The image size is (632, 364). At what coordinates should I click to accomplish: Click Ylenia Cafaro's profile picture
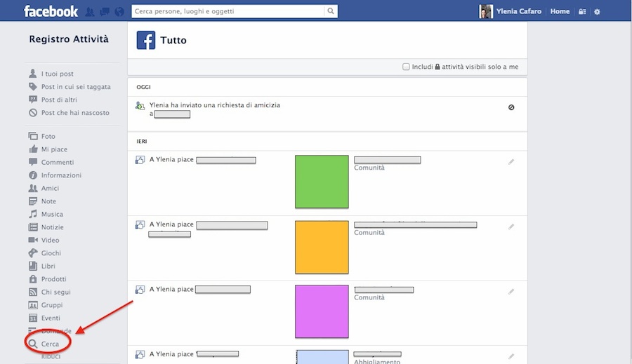tap(486, 11)
